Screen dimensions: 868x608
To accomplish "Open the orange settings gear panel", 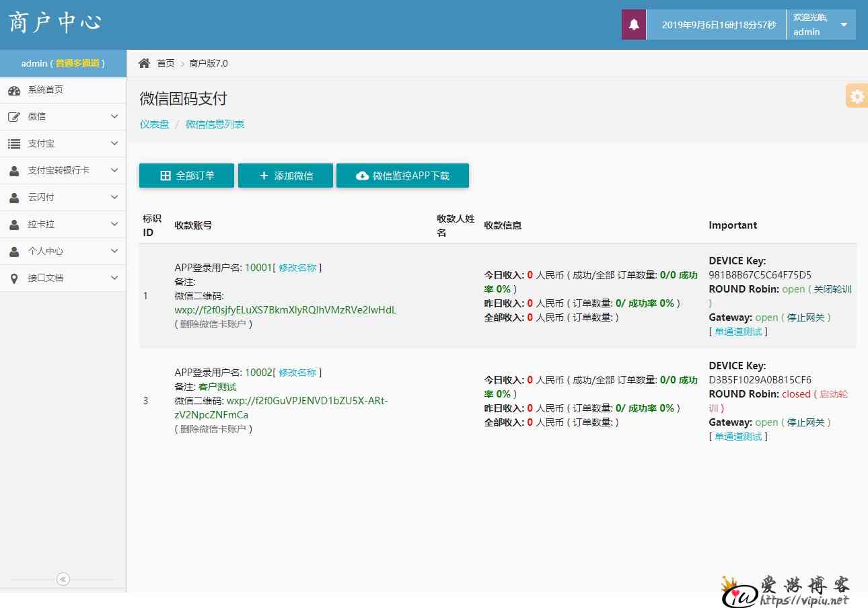I will tap(857, 96).
